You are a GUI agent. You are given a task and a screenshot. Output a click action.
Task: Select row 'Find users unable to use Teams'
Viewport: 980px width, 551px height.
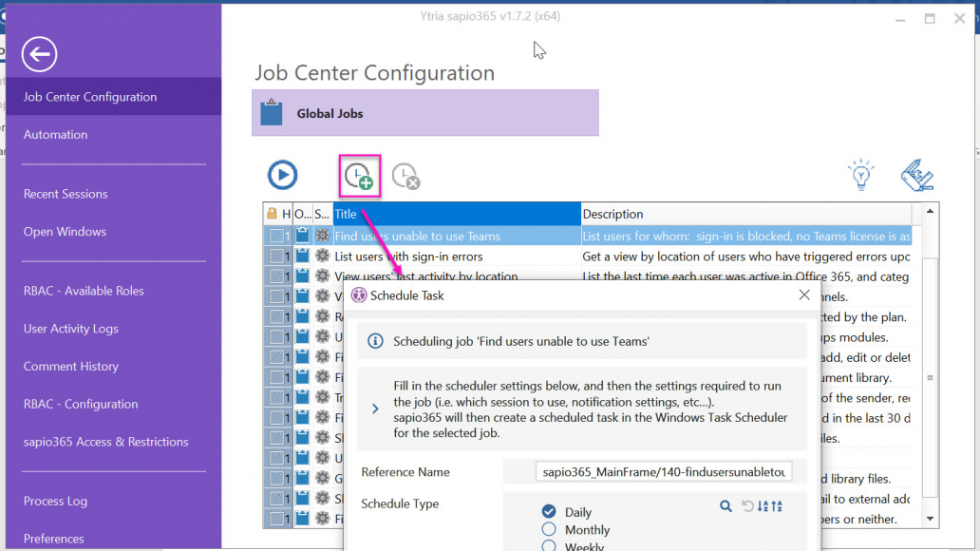[588, 236]
